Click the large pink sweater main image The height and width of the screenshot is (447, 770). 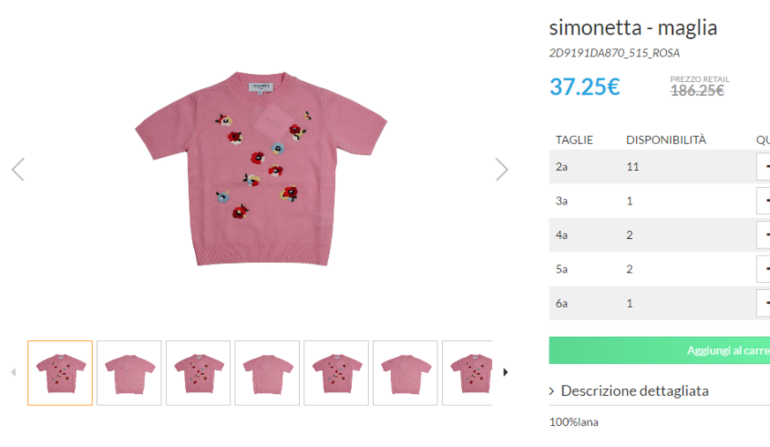click(x=260, y=168)
